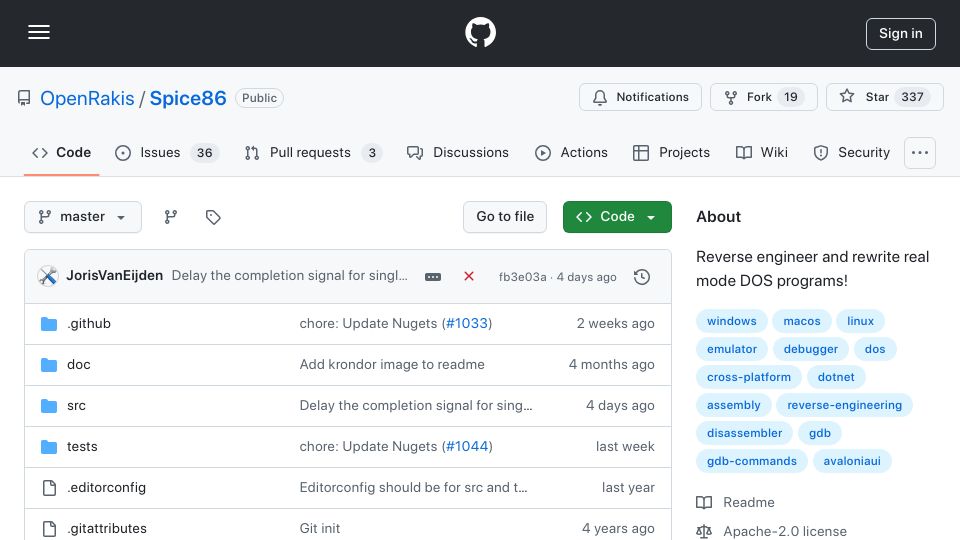
Task: Open the hamburger navigation menu
Action: click(x=39, y=32)
